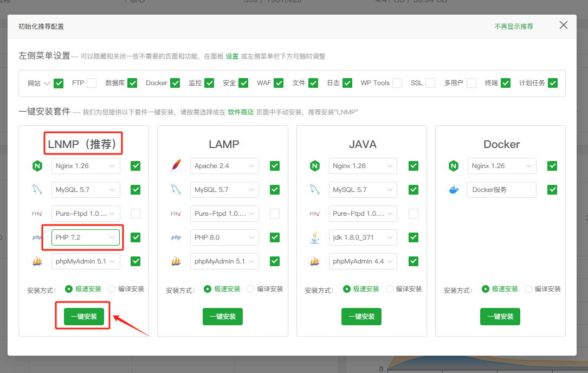This screenshot has height=373, width=588.
Task: Uncheck PHP 7.2 checkbox in LNMP card
Action: point(135,237)
